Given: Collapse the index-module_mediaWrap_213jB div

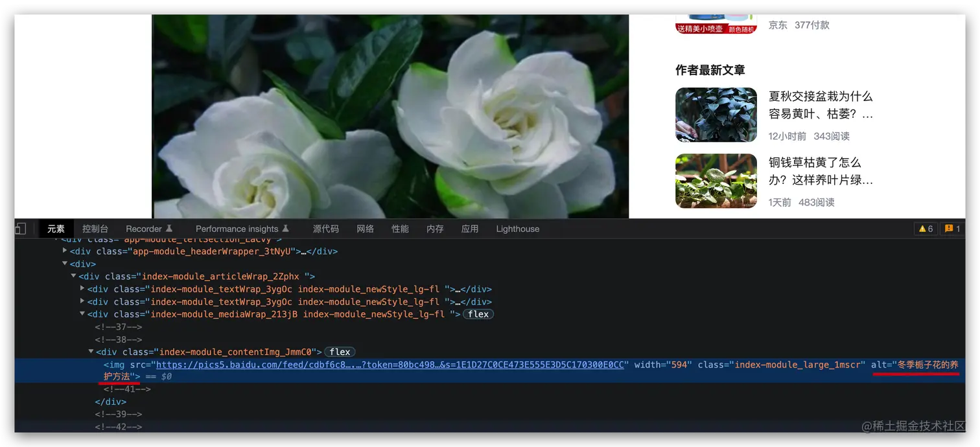Looking at the screenshot, I should [x=82, y=314].
